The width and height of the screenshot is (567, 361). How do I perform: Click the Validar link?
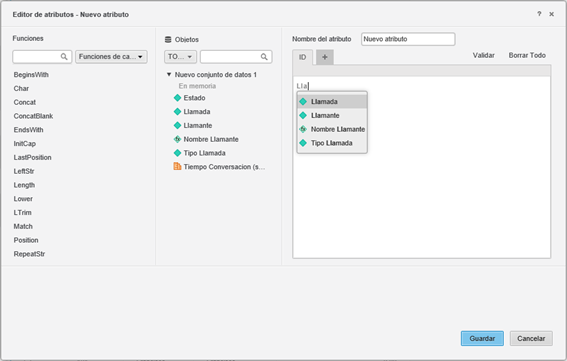click(x=483, y=55)
